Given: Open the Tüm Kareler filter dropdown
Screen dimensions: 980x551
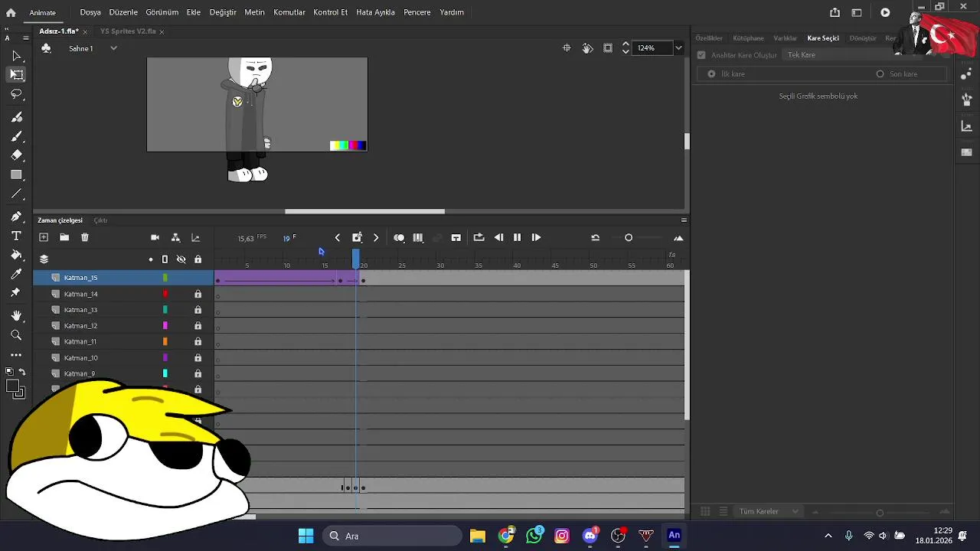Looking at the screenshot, I should 769,511.
